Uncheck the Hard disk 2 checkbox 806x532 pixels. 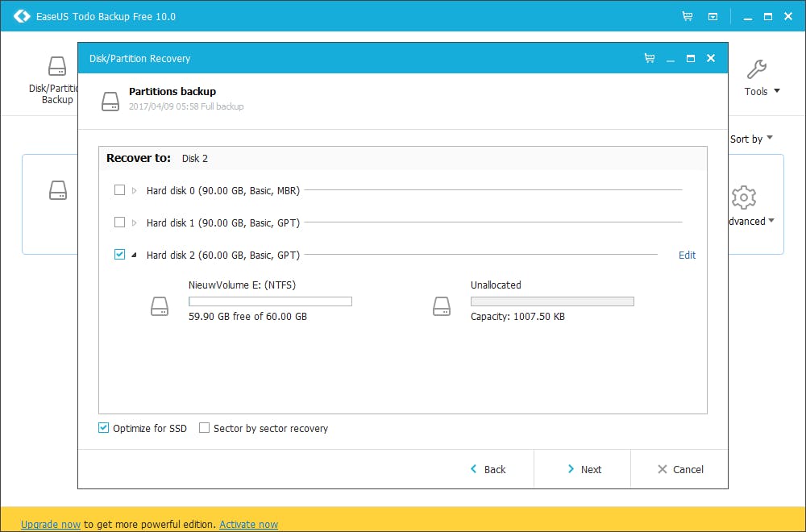(x=119, y=255)
